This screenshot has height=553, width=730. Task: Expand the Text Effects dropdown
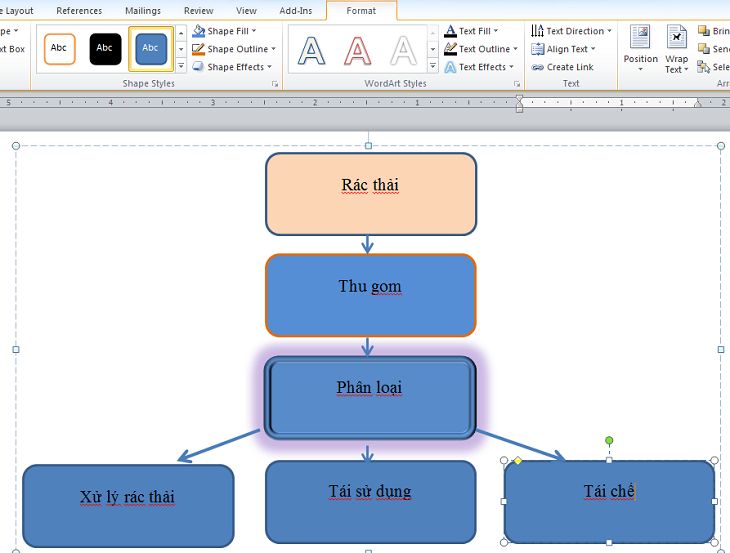[x=511, y=67]
